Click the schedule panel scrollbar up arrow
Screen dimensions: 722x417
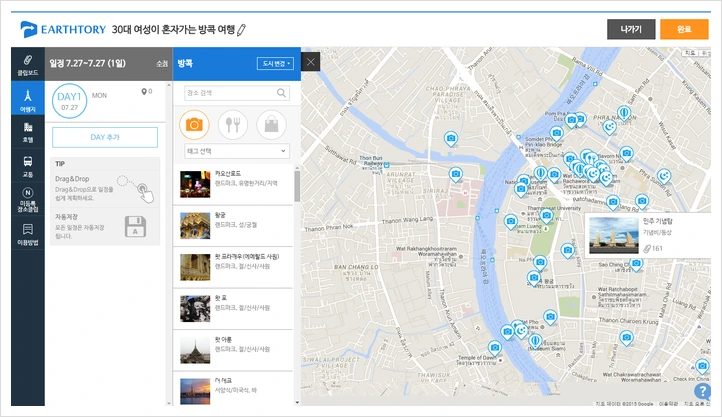[x=169, y=85]
